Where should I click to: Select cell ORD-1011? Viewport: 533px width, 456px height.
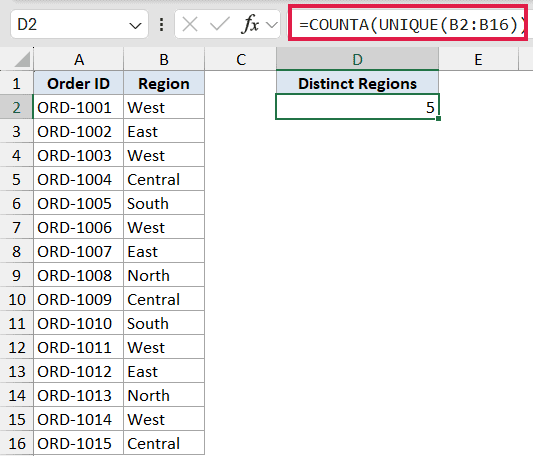point(79,347)
